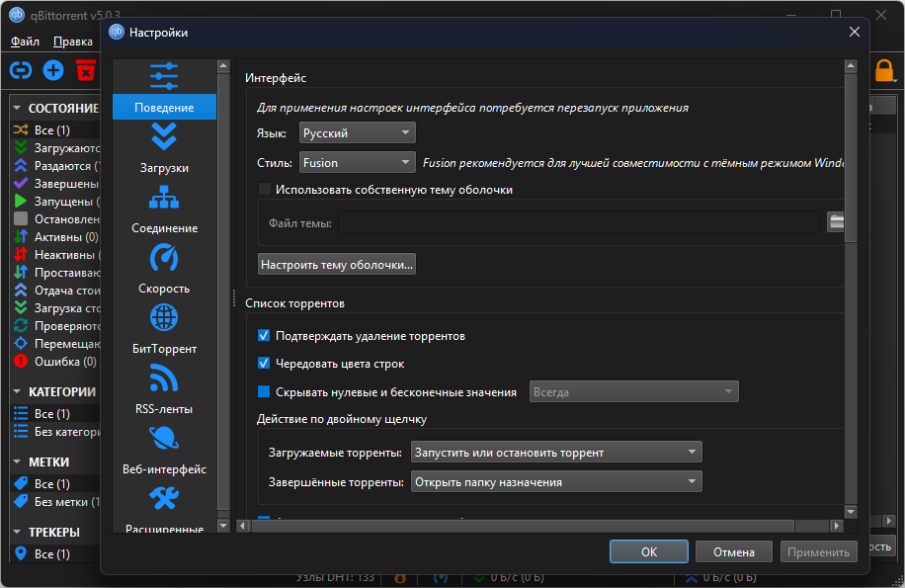The height and width of the screenshot is (588, 905).
Task: Click the horizontal scrollbar right arrow
Action: click(837, 526)
